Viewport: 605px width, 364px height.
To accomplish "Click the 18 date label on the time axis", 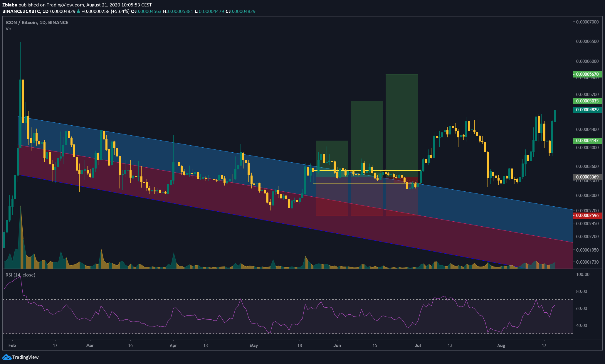I will pyautogui.click(x=300, y=346).
